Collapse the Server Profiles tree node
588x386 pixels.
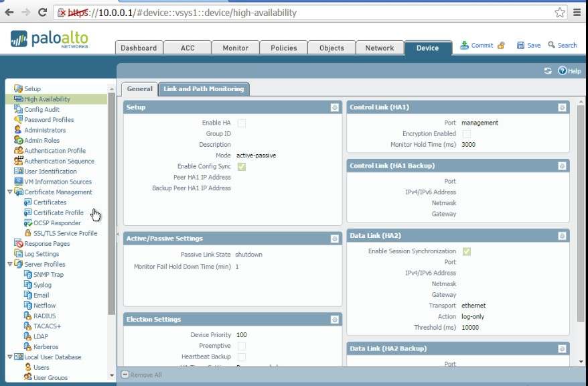tap(9, 265)
